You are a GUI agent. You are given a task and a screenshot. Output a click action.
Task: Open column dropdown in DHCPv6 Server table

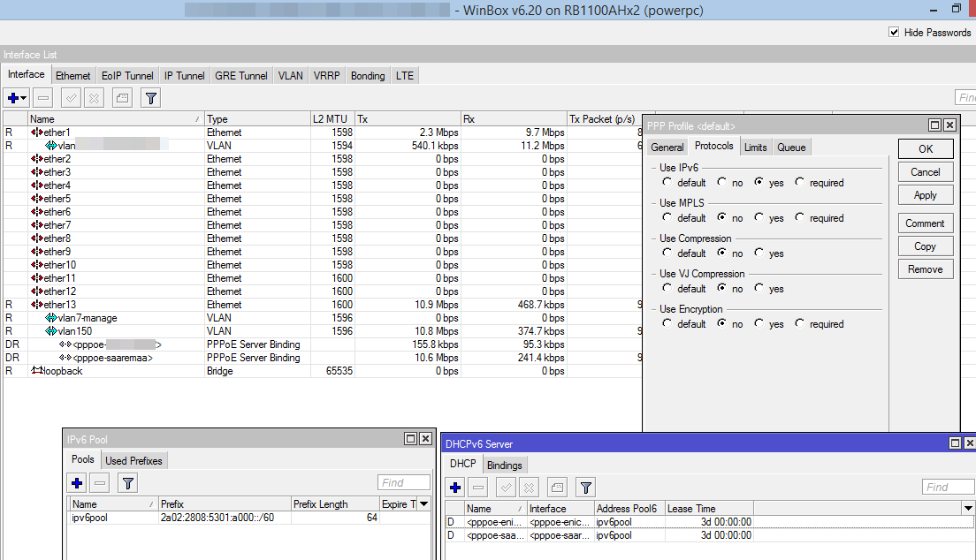coord(969,509)
